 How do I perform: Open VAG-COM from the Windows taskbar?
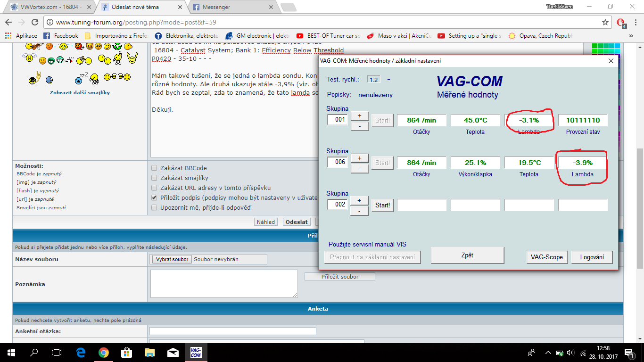point(196,352)
